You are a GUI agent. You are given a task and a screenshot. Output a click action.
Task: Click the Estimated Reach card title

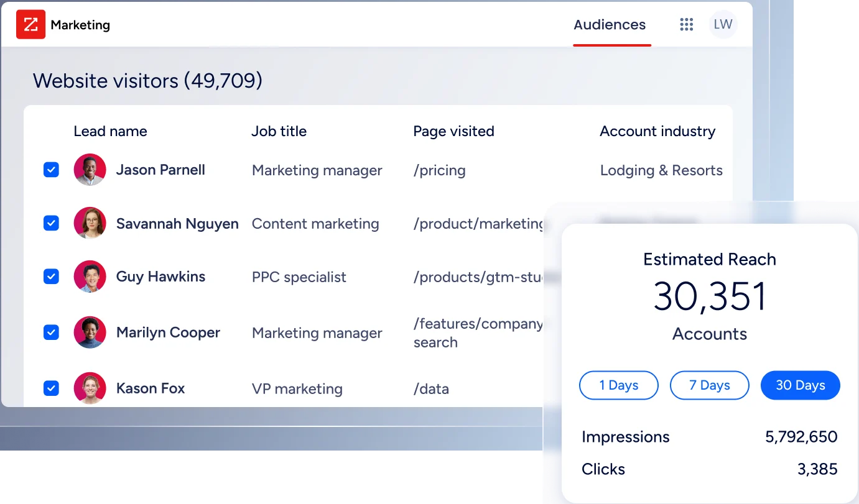[x=710, y=259]
